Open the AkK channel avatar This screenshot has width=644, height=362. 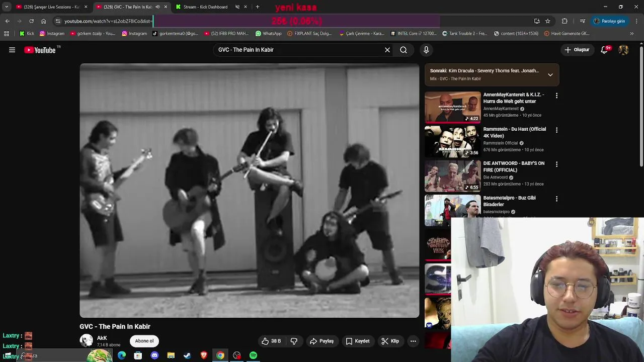[x=87, y=341]
